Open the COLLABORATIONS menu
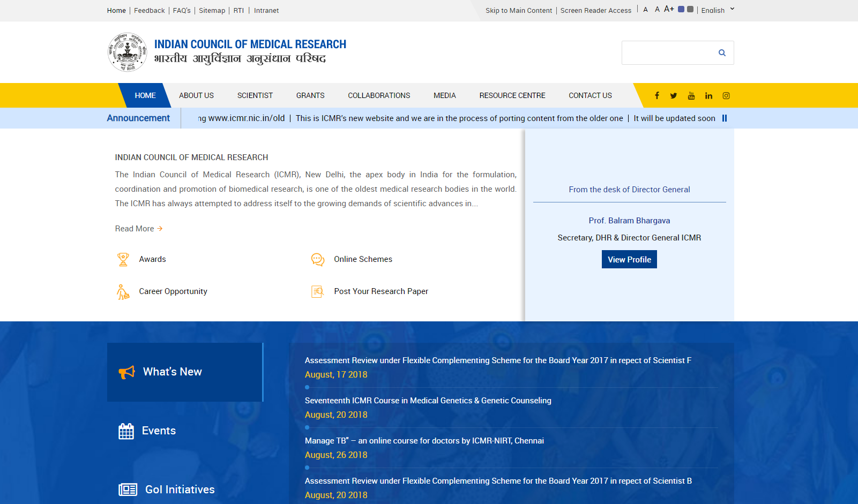 [x=379, y=95]
